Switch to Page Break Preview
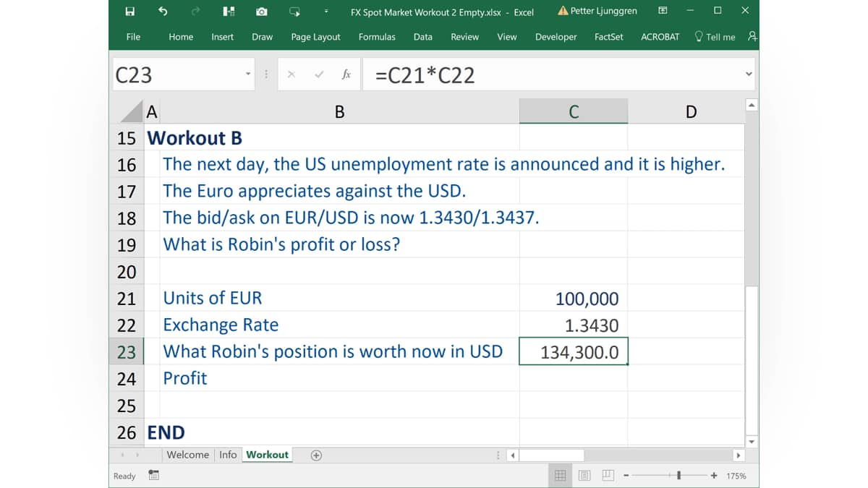 point(608,476)
